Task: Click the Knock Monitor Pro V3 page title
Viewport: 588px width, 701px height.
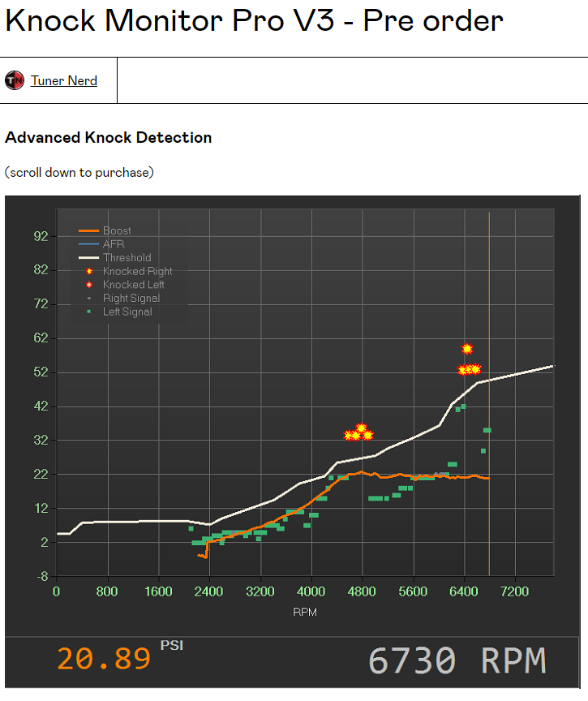Action: coord(254,21)
